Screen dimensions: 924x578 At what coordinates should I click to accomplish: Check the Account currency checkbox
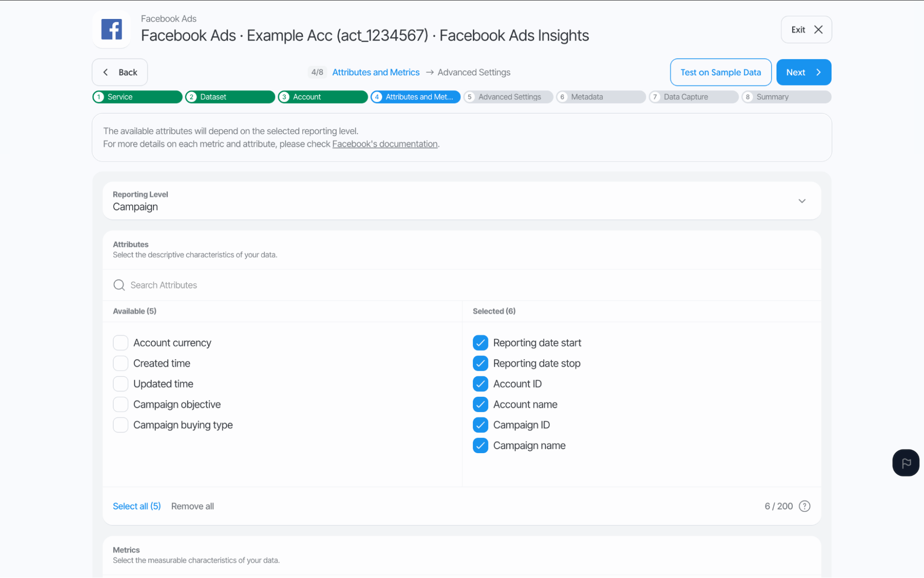click(121, 343)
